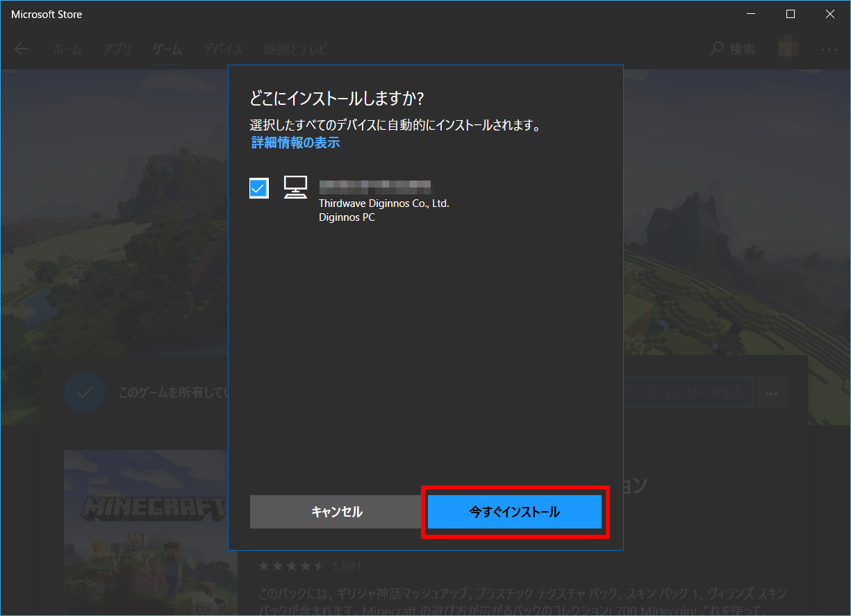Click the back arrow in Microsoft Store
Image resolution: width=851 pixels, height=616 pixels.
(x=22, y=49)
